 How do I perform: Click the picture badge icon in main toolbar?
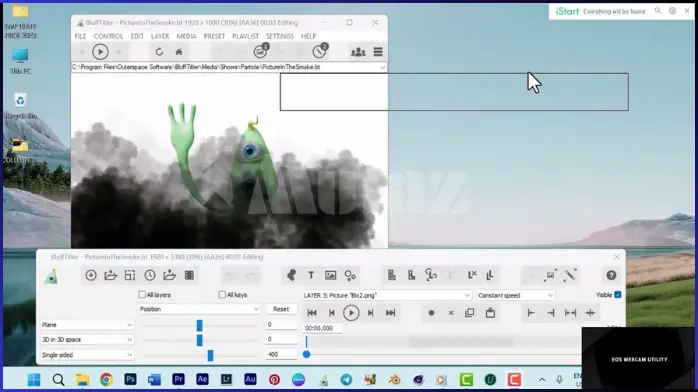tap(261, 51)
